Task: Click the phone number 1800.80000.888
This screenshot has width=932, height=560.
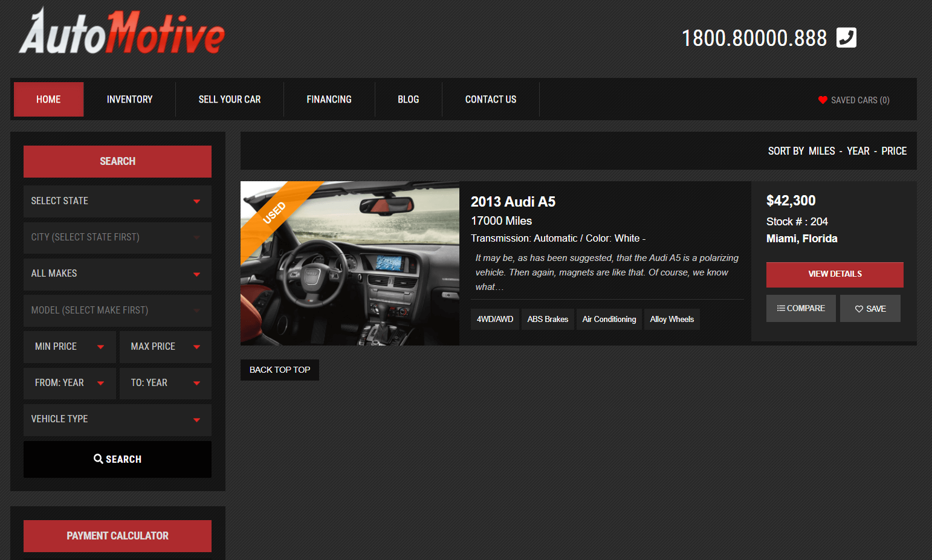Action: point(754,38)
